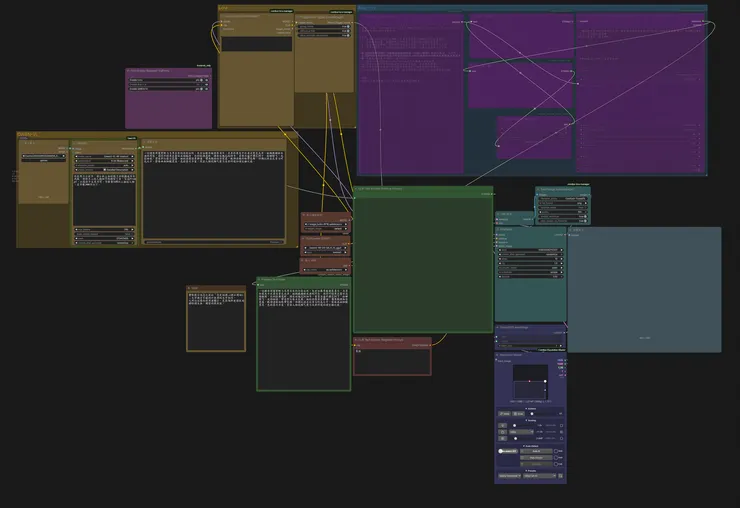Screen dimensions: 740x508
Task: Click the scale factor button in Scaling section
Action: (x=503, y=425)
